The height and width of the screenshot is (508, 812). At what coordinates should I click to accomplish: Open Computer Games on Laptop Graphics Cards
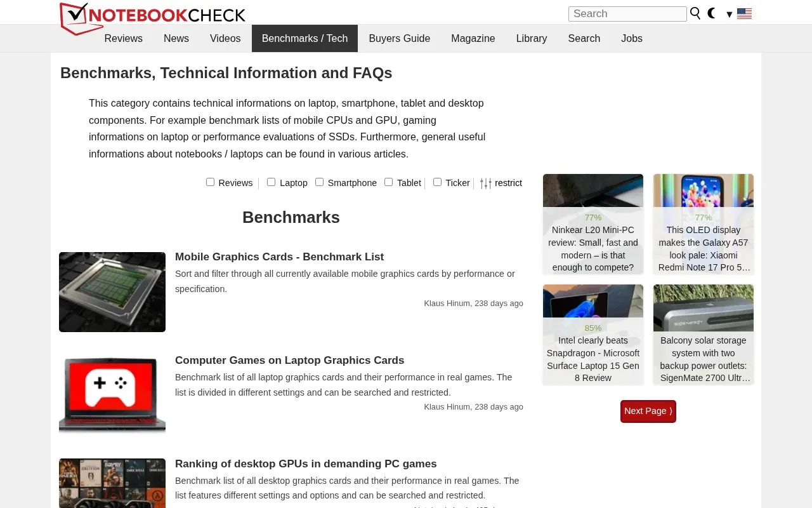289,360
